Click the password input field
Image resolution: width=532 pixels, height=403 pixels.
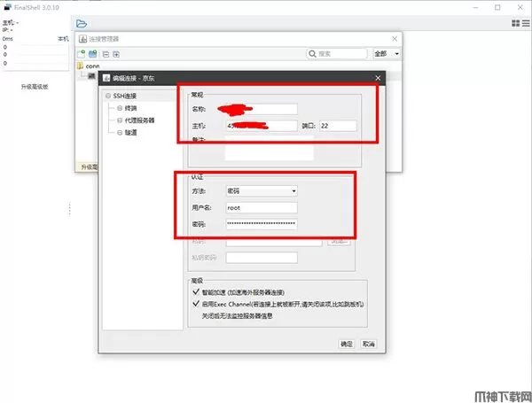pyautogui.click(x=262, y=224)
